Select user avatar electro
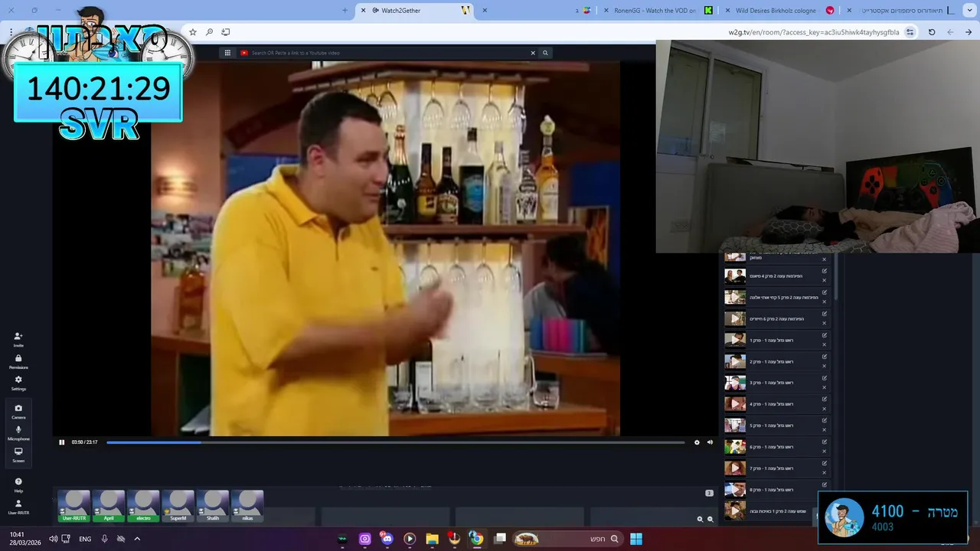This screenshot has width=980, height=551. [x=143, y=507]
